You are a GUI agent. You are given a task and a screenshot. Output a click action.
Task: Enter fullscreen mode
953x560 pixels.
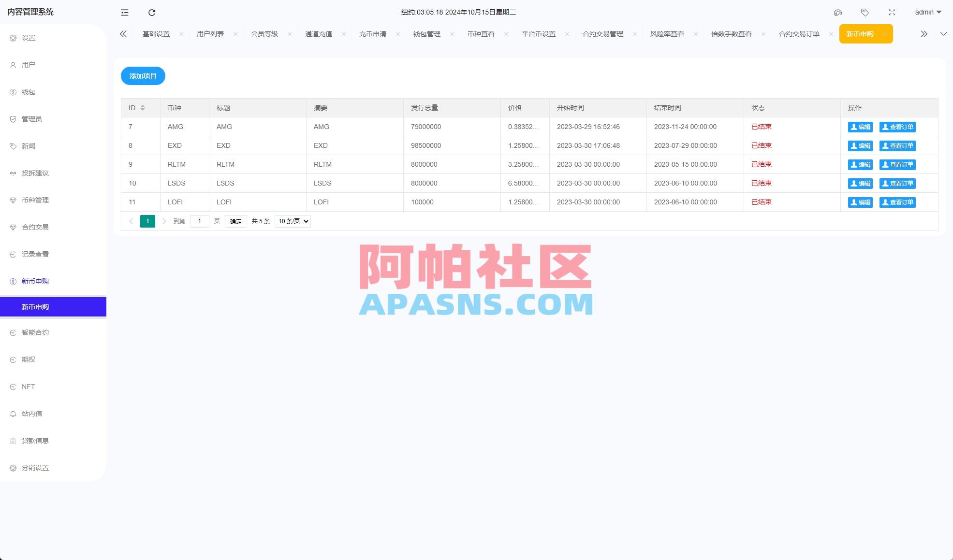(x=892, y=13)
